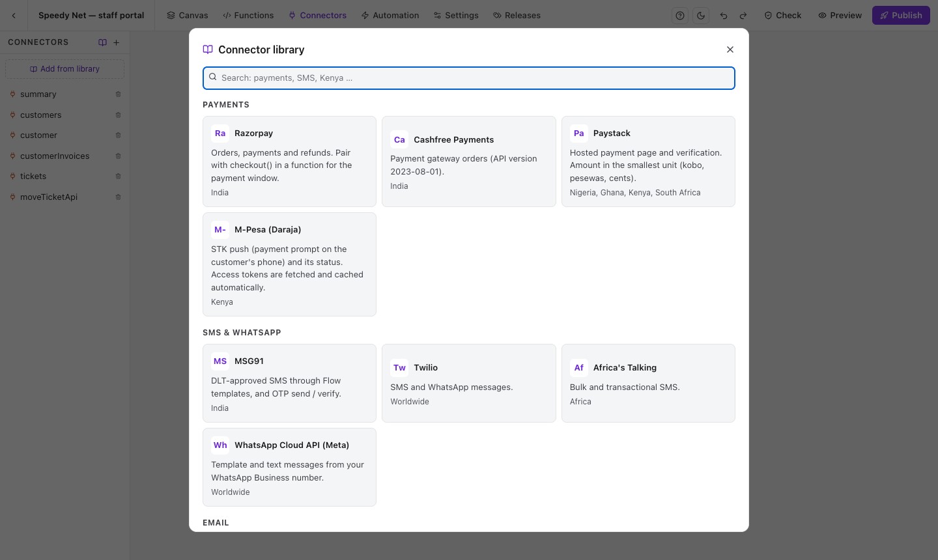Screen dimensions: 938x560
Task: Open the help question-mark icon
Action: (x=680, y=16)
